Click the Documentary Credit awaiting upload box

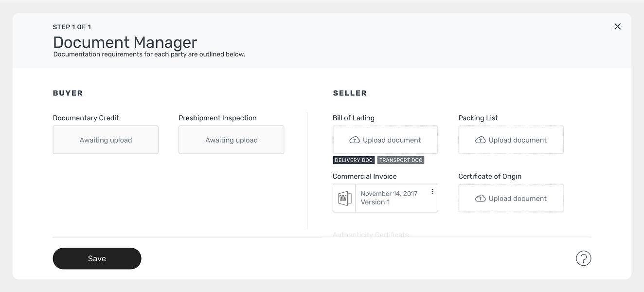pos(106,140)
